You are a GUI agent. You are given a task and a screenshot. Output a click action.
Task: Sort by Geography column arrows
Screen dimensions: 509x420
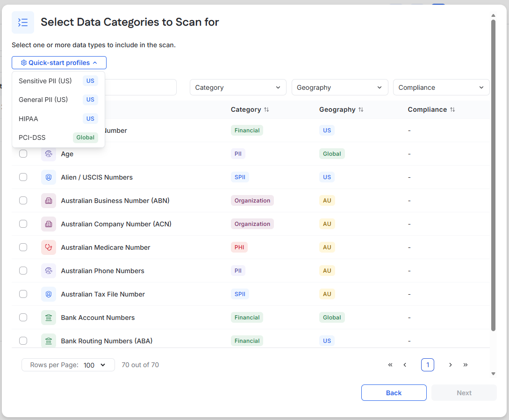[x=361, y=110]
